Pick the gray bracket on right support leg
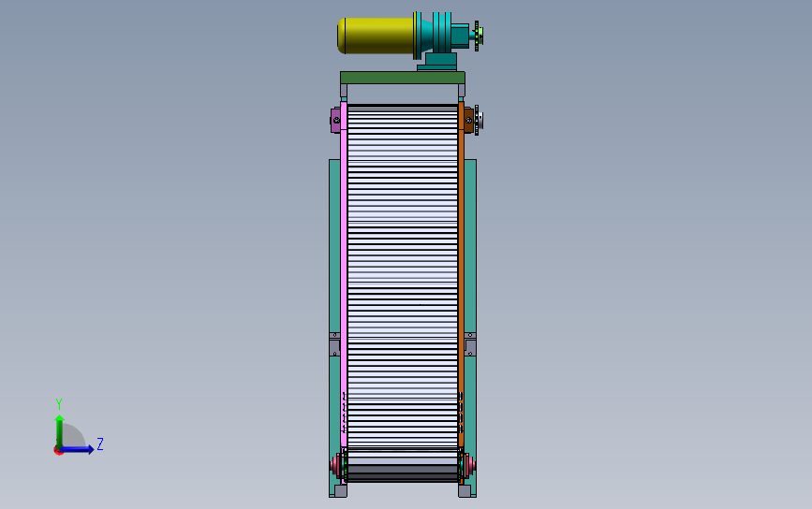This screenshot has width=812, height=509. pyautogui.click(x=470, y=344)
